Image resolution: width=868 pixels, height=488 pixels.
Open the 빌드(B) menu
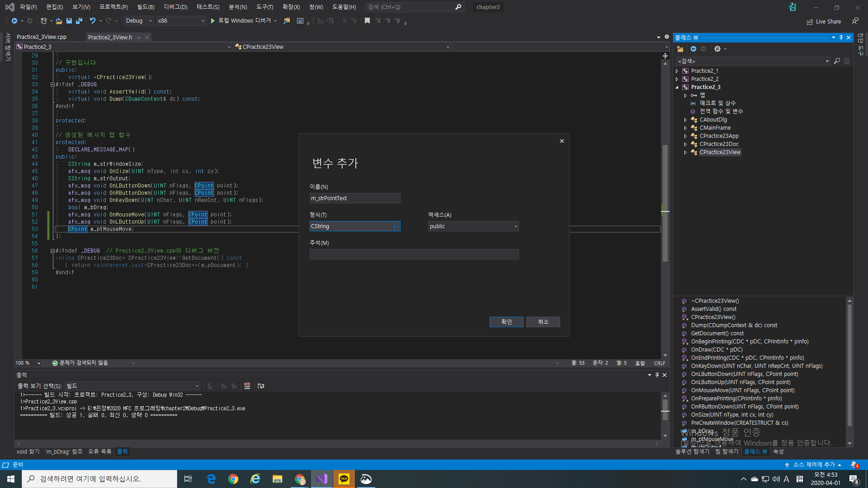click(146, 7)
